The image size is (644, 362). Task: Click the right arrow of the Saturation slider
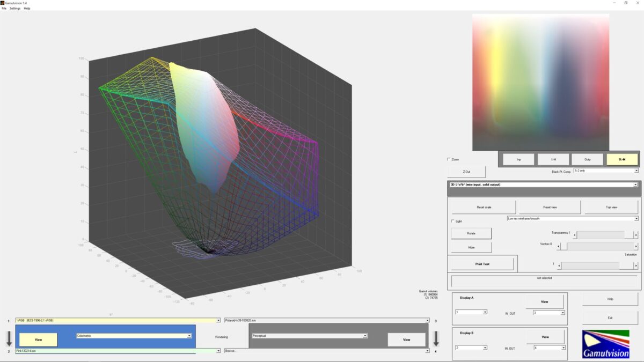(636, 265)
